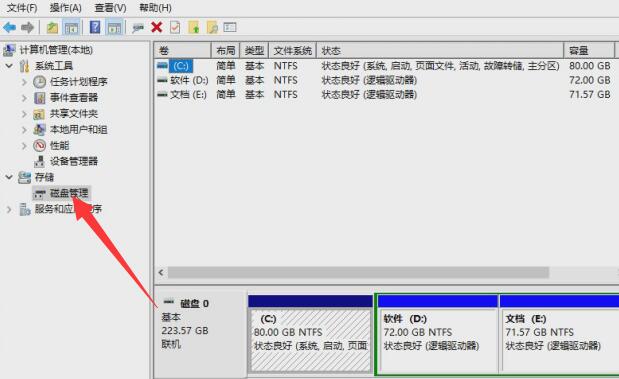Sort by the 类型 column header
619x379 pixels.
(x=254, y=51)
